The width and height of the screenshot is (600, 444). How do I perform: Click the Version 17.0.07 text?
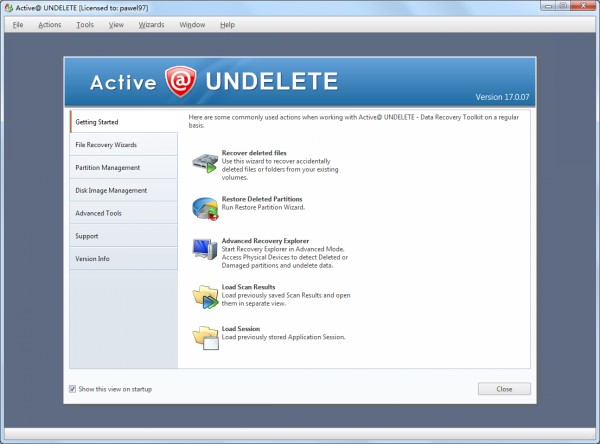(x=502, y=97)
